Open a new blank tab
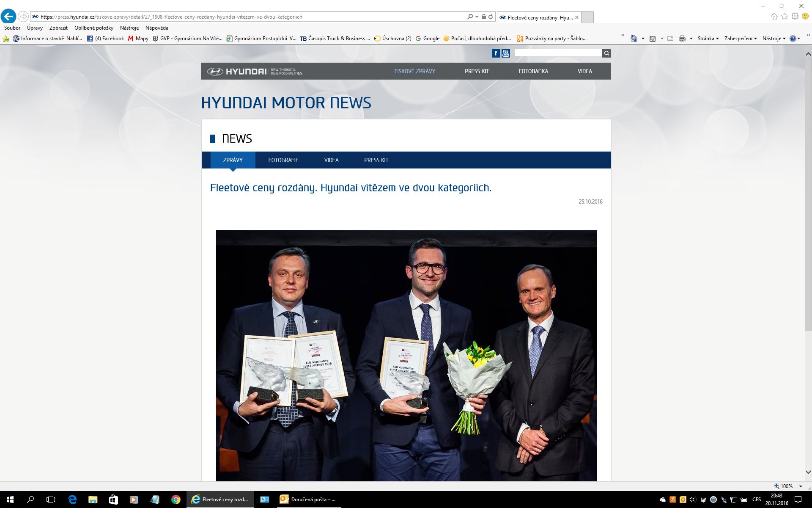The width and height of the screenshot is (812, 508). (587, 17)
